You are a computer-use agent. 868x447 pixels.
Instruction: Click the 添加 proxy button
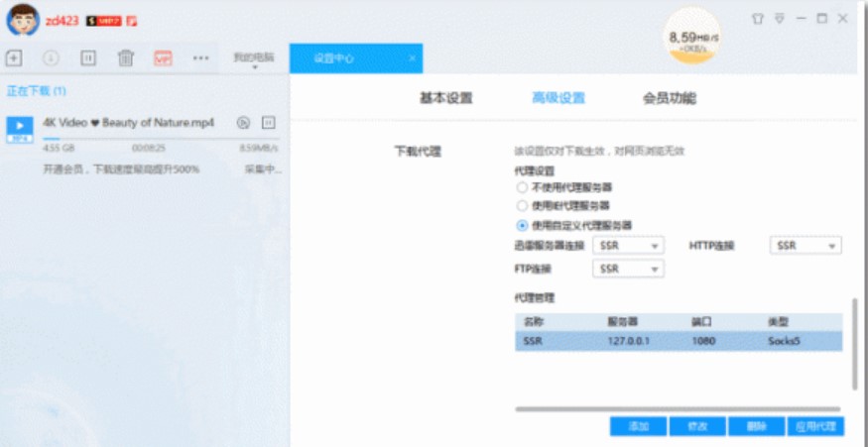click(638, 426)
